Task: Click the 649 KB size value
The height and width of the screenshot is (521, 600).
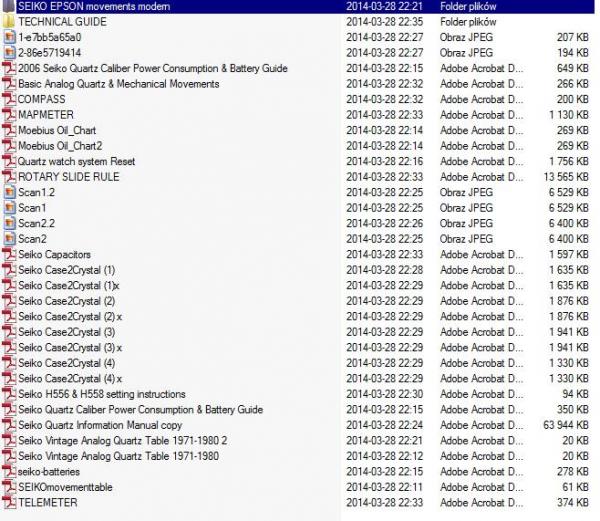Action: [573, 68]
